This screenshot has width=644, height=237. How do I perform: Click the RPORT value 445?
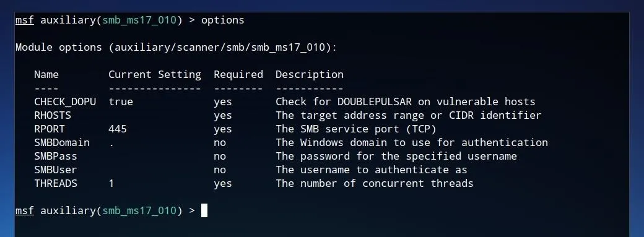click(x=118, y=129)
